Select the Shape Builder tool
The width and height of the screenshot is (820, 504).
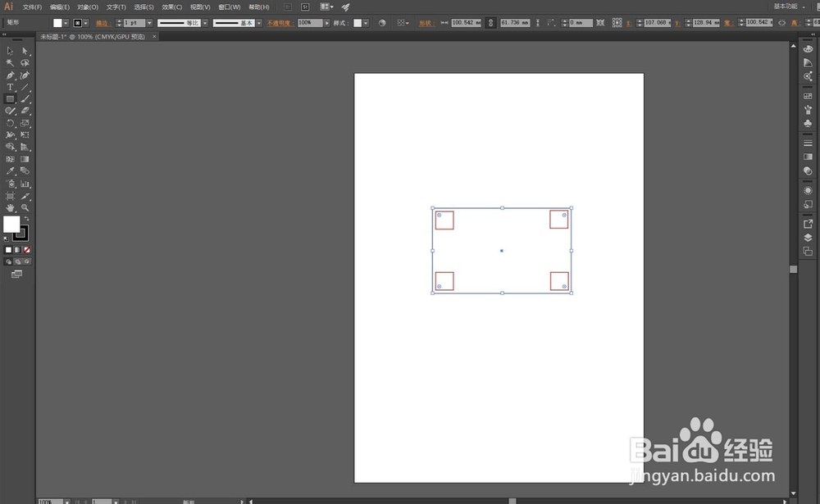pos(10,147)
